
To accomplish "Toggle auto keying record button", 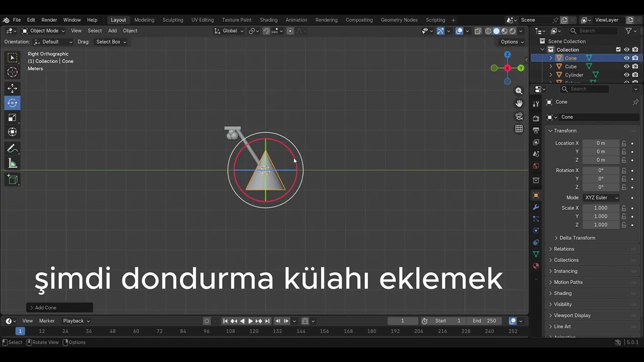I will 207,321.
